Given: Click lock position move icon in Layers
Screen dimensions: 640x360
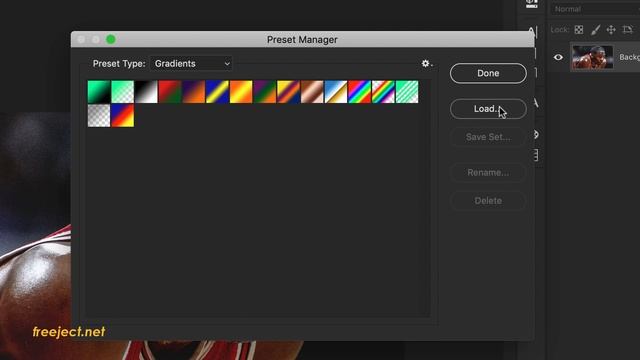Looking at the screenshot, I should pos(611,30).
